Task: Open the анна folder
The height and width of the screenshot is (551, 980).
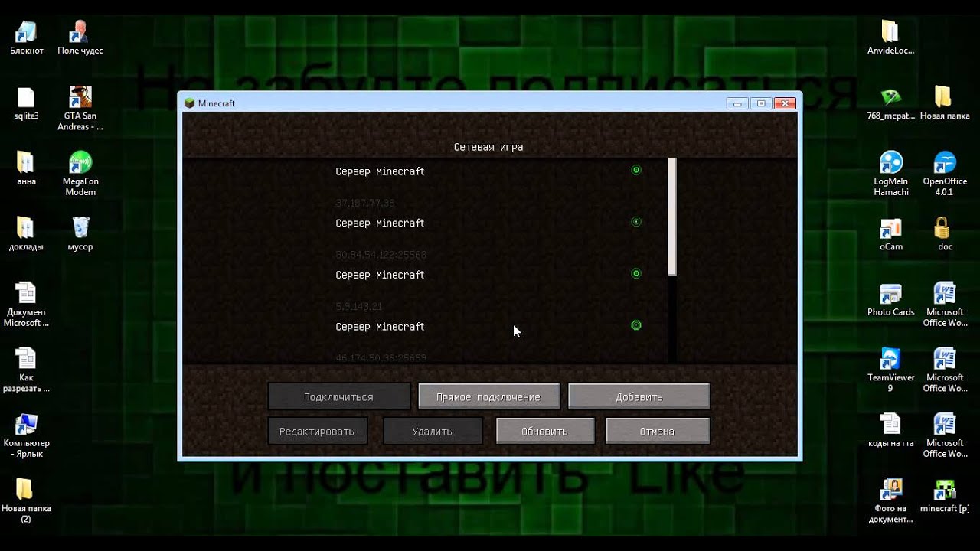Action: click(26, 169)
